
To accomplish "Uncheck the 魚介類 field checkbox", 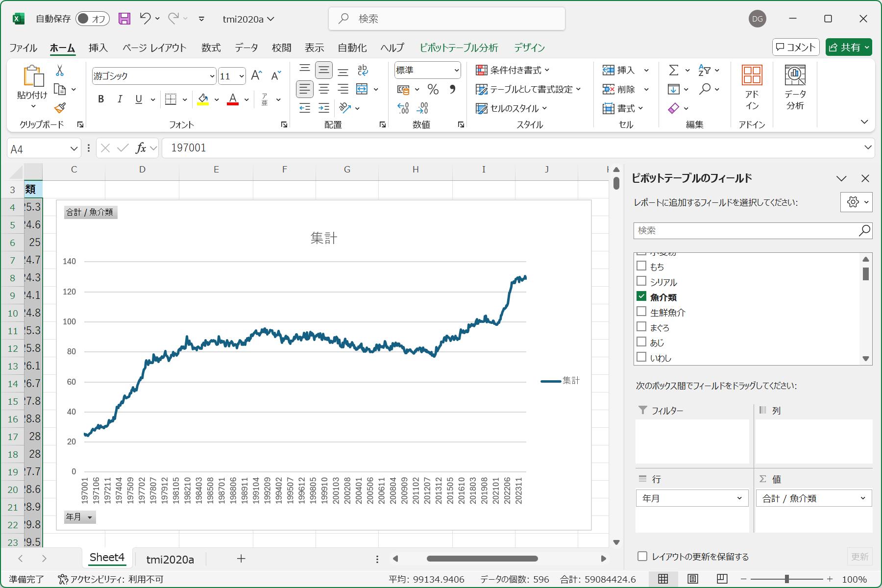I will click(x=641, y=296).
